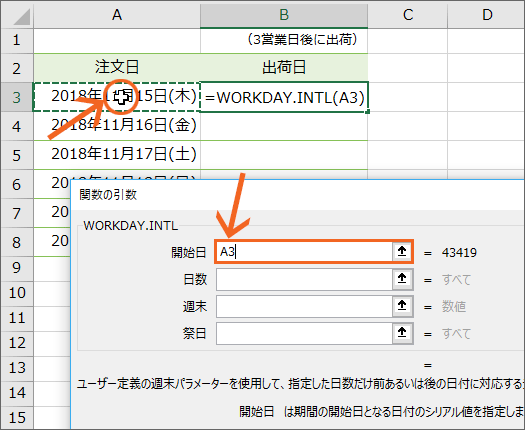525x430 pixels.
Task: Select row 12 header
Action: pos(17,343)
